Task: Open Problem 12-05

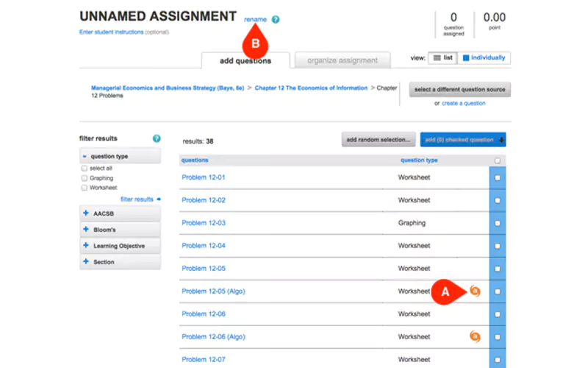Action: pyautogui.click(x=204, y=269)
